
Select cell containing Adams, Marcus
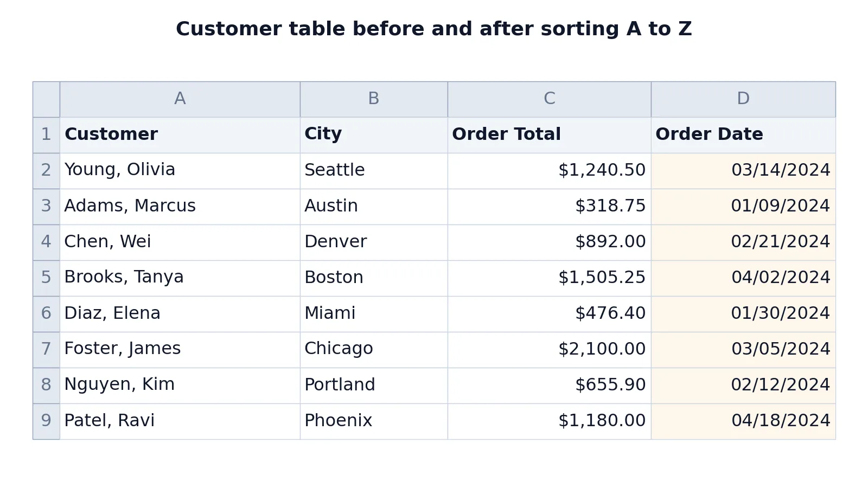pyautogui.click(x=180, y=207)
